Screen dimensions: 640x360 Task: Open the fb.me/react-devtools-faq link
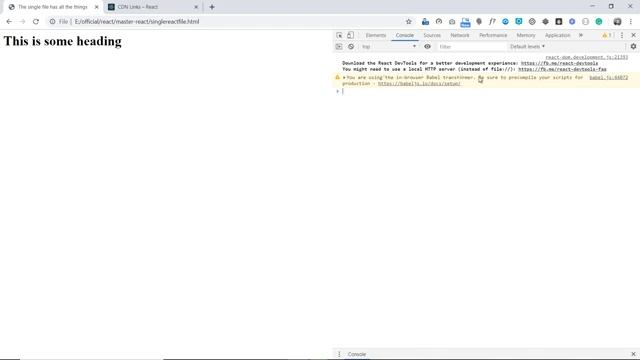click(562, 69)
